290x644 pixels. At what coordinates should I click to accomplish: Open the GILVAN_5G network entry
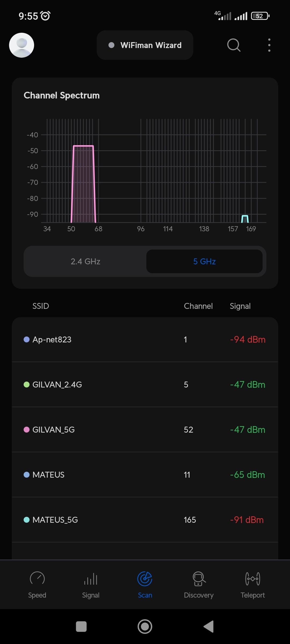(145, 430)
